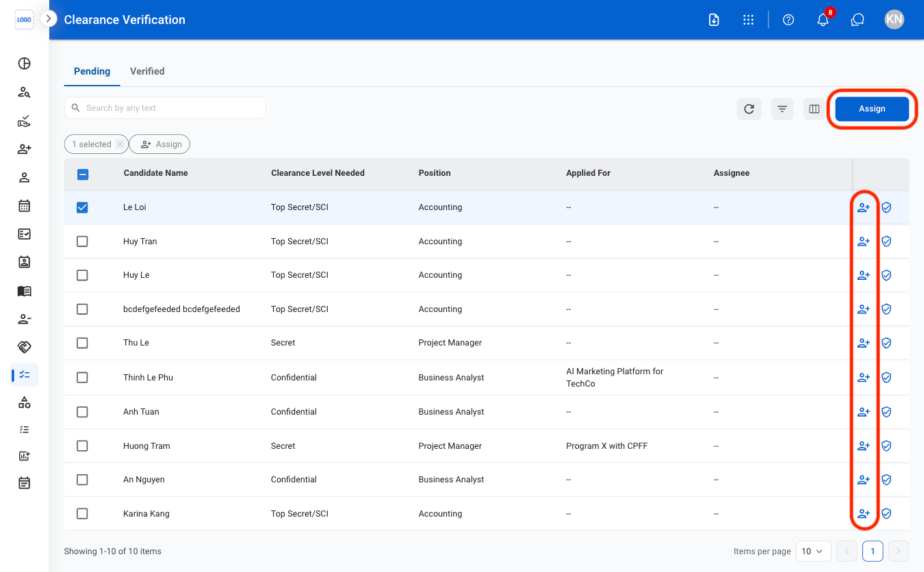Image resolution: width=924 pixels, height=572 pixels.
Task: Open the calendar grid sidebar icon
Action: click(24, 205)
